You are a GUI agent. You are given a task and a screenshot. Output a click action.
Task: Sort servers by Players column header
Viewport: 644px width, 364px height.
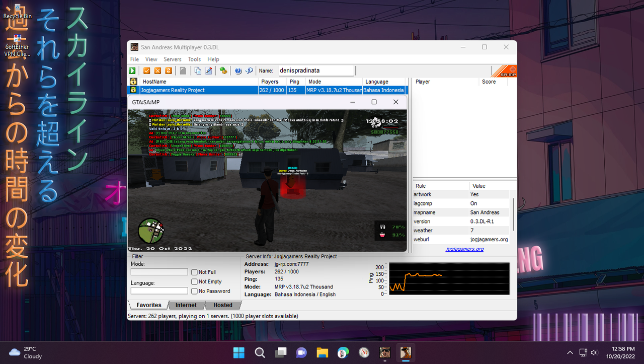pyautogui.click(x=273, y=82)
